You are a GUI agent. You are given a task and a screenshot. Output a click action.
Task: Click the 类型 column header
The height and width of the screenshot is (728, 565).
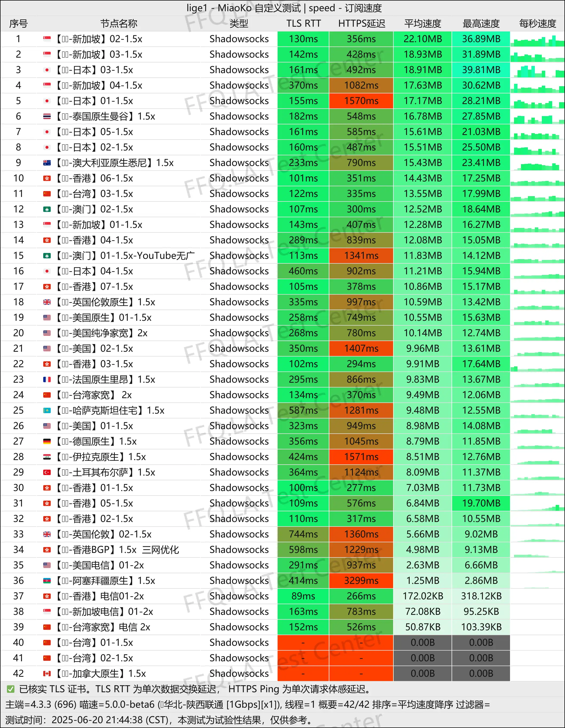click(239, 23)
